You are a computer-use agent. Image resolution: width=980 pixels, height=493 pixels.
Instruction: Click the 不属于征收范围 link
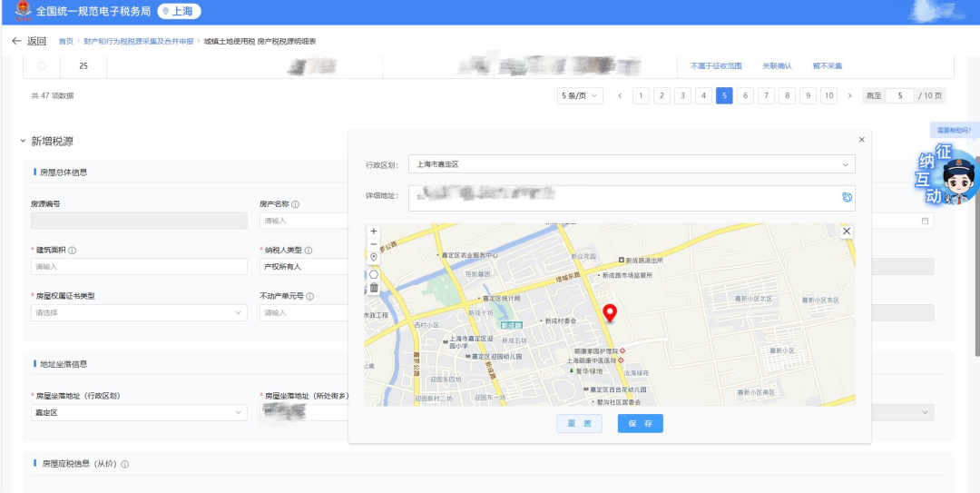pyautogui.click(x=716, y=66)
